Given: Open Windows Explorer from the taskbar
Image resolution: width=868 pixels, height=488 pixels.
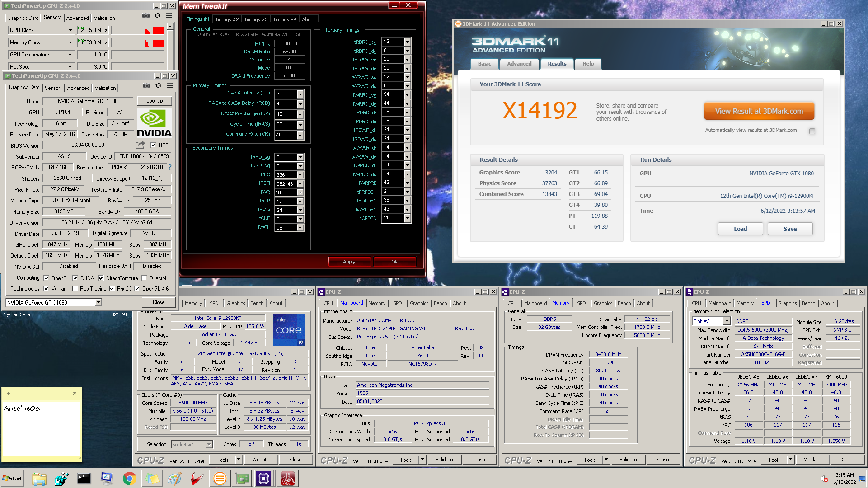Looking at the screenshot, I should (x=39, y=479).
